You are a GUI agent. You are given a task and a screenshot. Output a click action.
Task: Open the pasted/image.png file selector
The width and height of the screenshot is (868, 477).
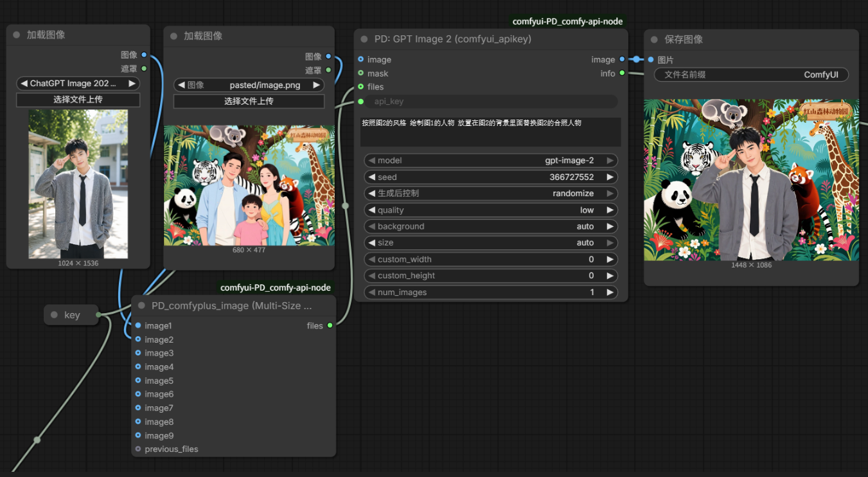point(249,85)
